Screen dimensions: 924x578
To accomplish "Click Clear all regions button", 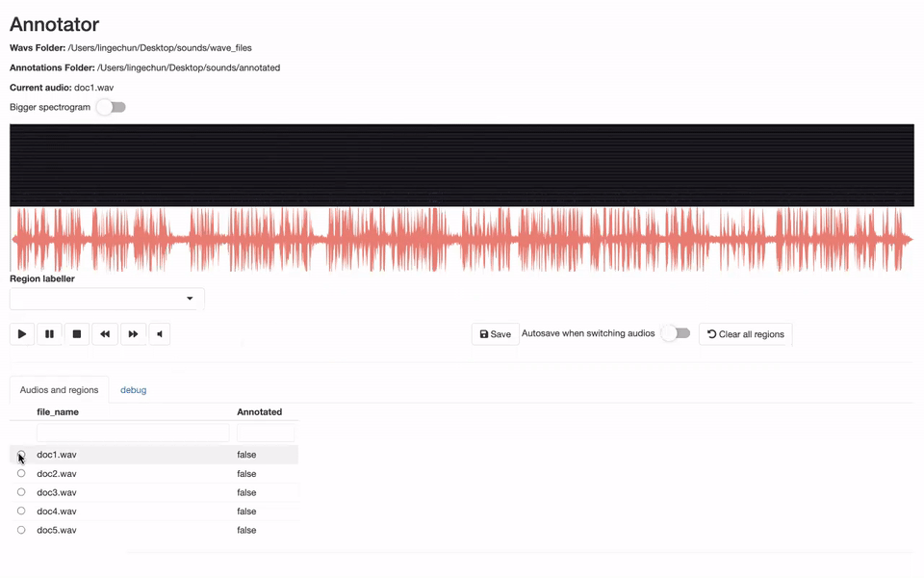I will [x=745, y=334].
